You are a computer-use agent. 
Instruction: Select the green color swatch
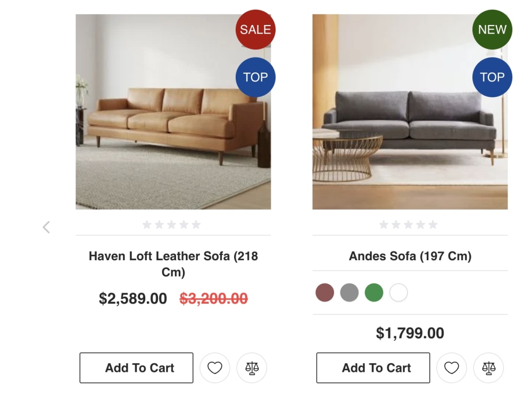tap(374, 293)
